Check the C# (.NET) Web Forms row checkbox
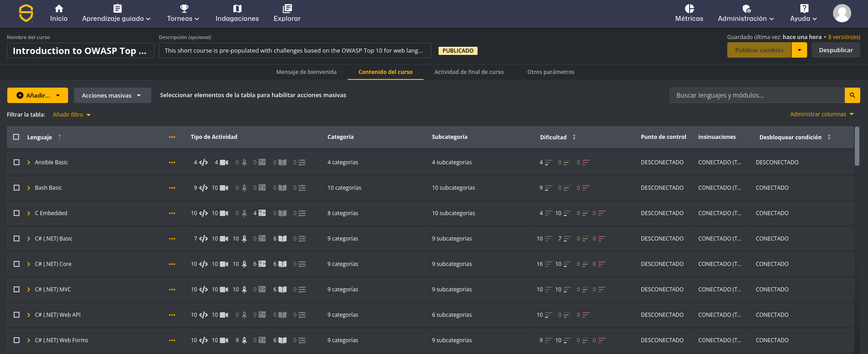 tap(17, 340)
